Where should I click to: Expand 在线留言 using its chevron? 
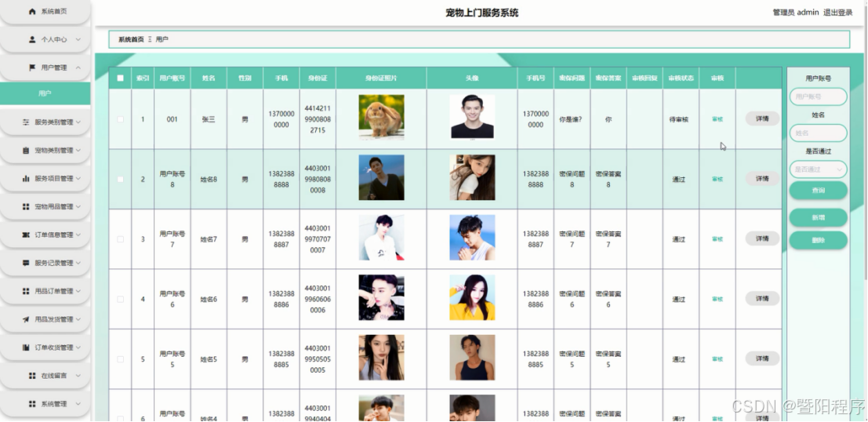click(x=78, y=376)
